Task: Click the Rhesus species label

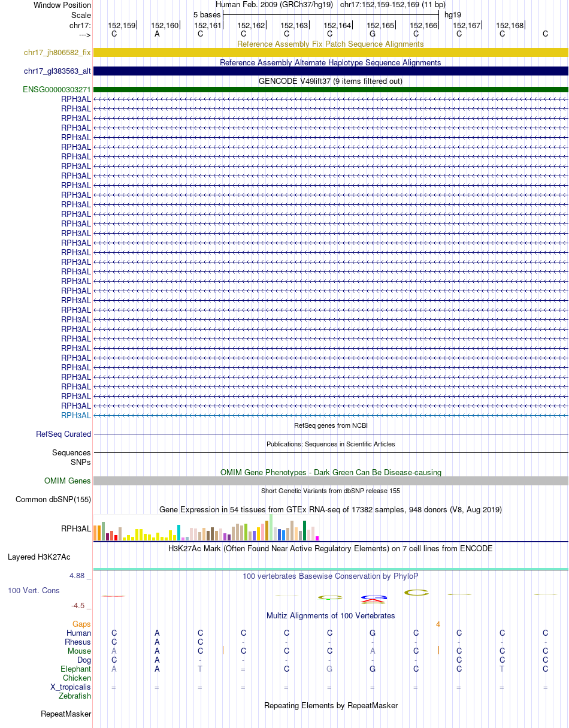Action: click(78, 642)
